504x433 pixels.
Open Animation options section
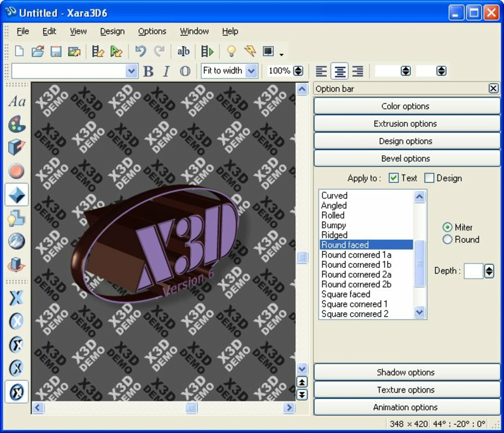407,407
